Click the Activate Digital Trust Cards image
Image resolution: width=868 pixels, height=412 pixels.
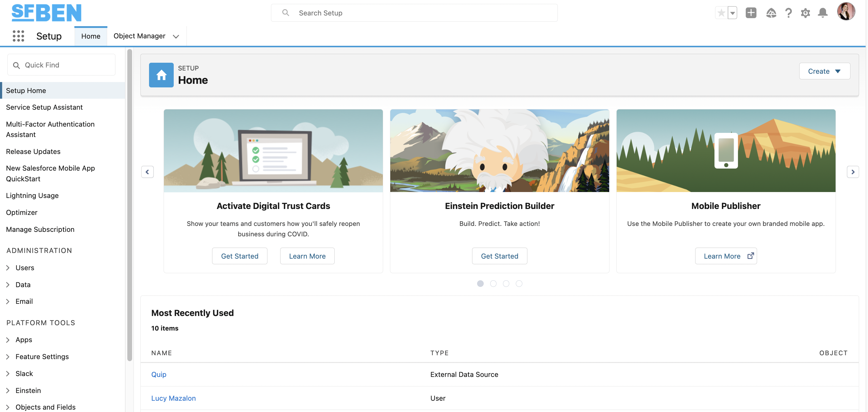[x=273, y=150]
